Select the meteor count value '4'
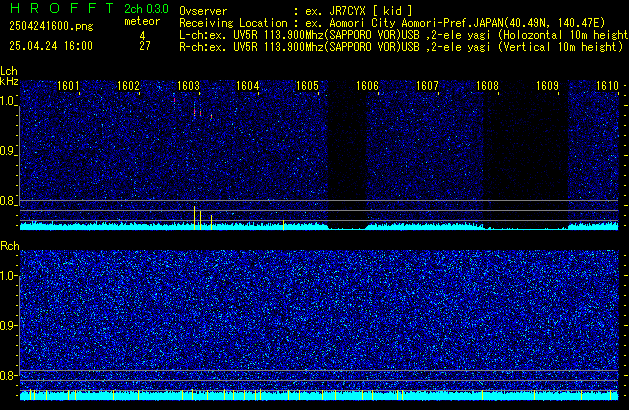This screenshot has width=629, height=410. click(x=142, y=36)
